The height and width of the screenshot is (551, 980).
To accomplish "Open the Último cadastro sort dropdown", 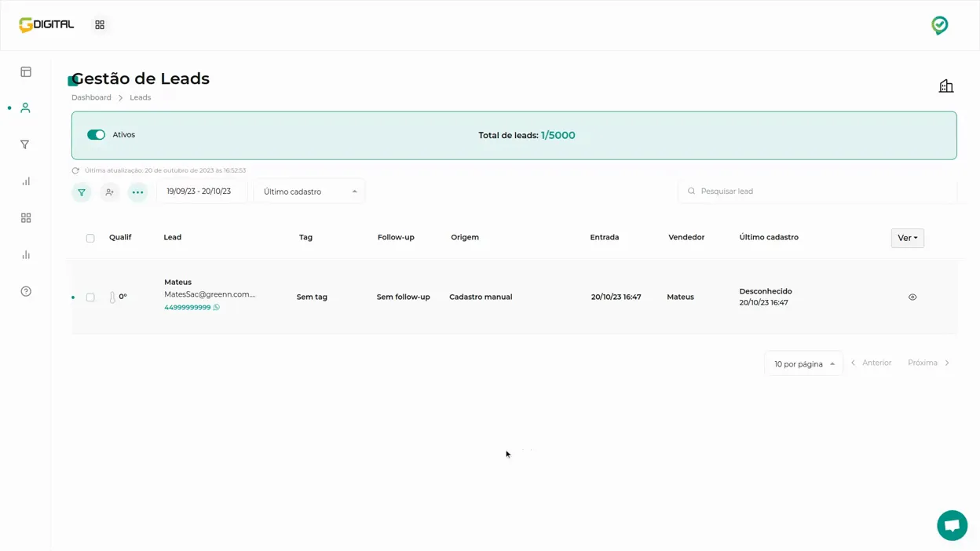I will click(309, 192).
